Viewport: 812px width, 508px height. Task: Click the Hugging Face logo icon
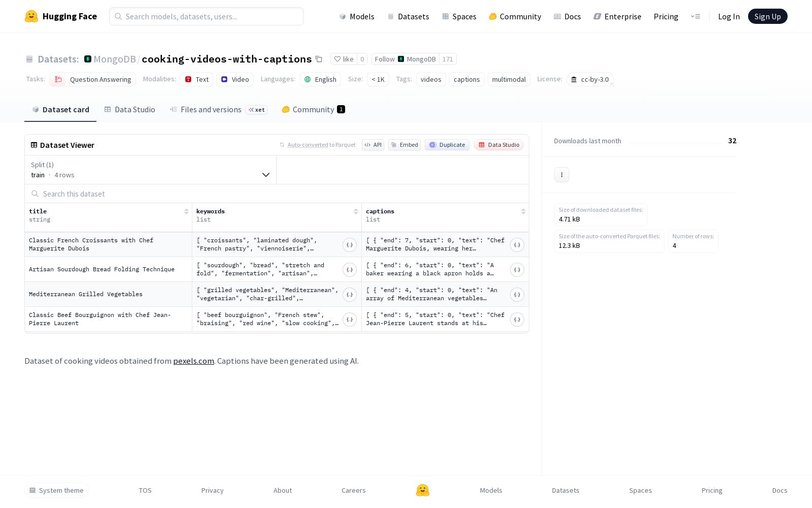31,16
